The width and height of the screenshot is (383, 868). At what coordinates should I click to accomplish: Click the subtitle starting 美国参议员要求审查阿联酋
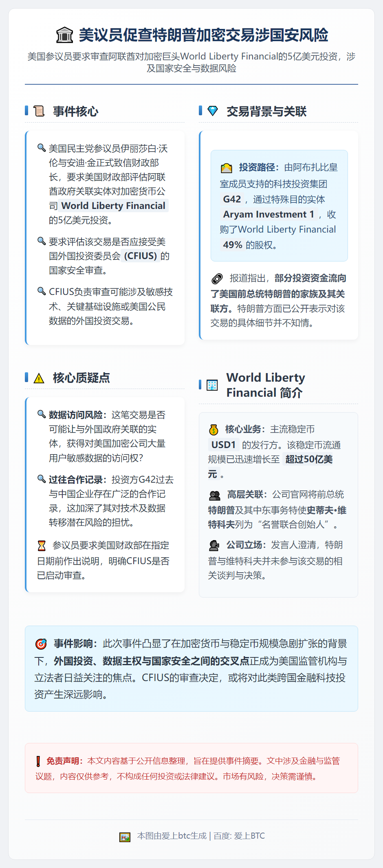[x=191, y=62]
